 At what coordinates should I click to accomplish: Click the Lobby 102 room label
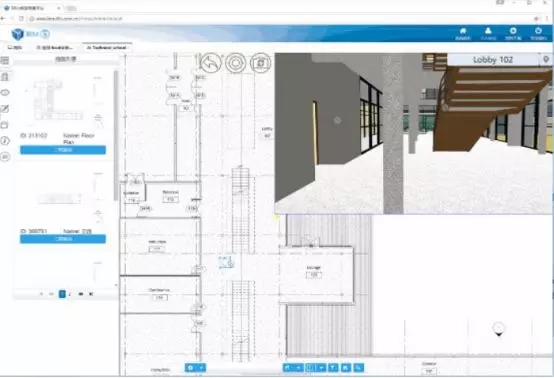point(493,60)
